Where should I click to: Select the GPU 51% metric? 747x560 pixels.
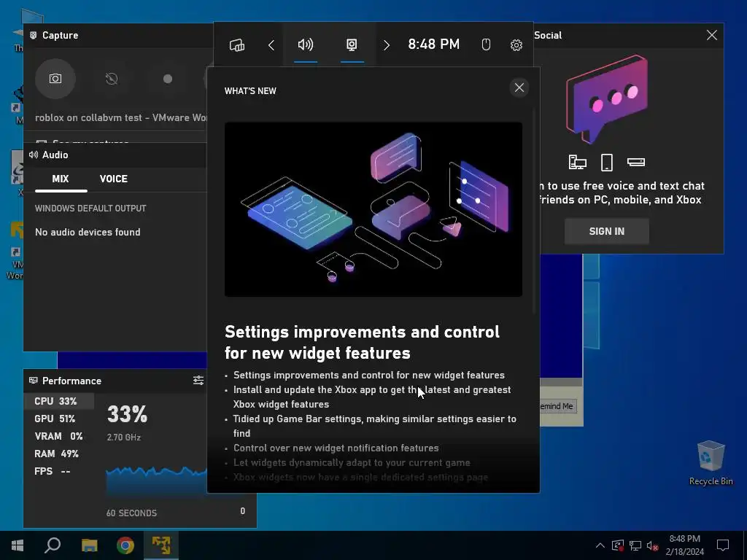coord(58,419)
